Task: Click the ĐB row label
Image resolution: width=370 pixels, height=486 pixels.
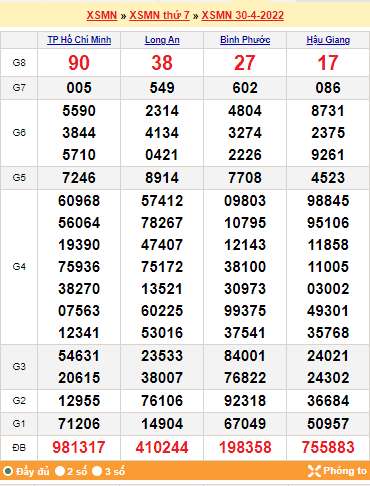Action: (x=19, y=448)
